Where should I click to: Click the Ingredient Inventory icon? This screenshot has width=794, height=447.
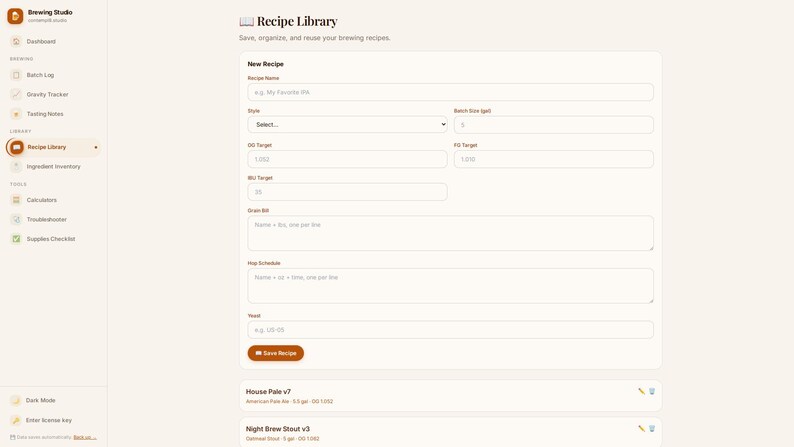coord(16,167)
